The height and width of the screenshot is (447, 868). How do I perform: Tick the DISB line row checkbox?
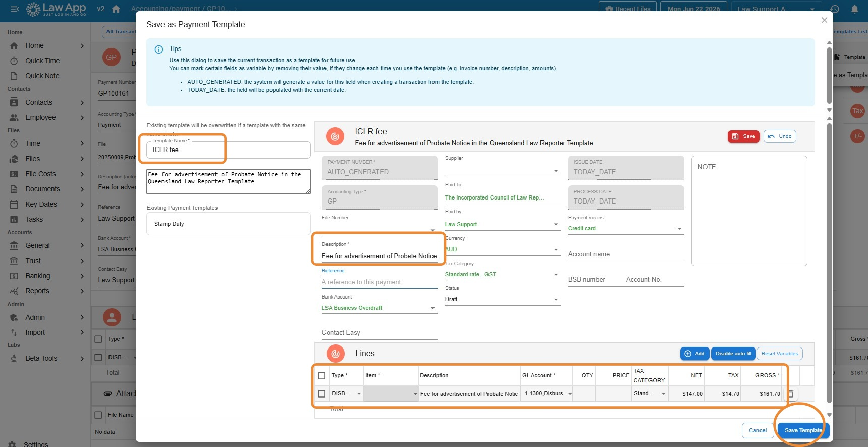click(x=322, y=394)
